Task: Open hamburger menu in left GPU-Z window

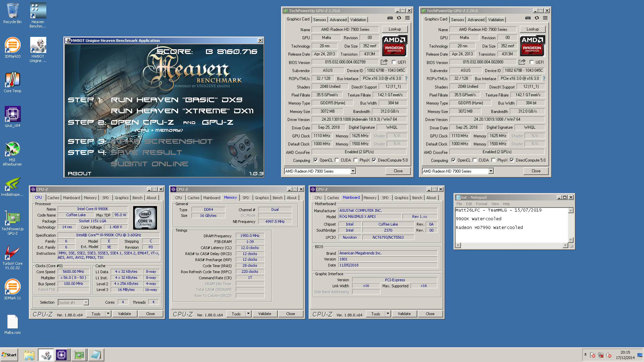Action: tap(407, 18)
